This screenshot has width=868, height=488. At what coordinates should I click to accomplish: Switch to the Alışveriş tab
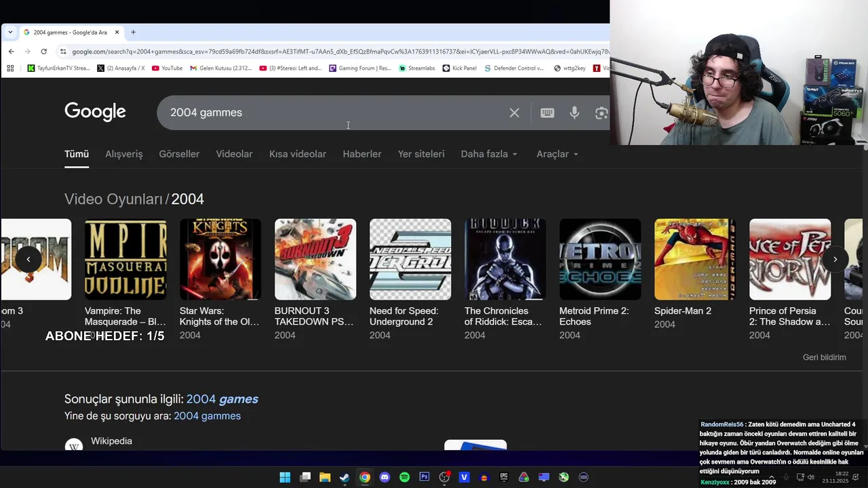point(124,154)
